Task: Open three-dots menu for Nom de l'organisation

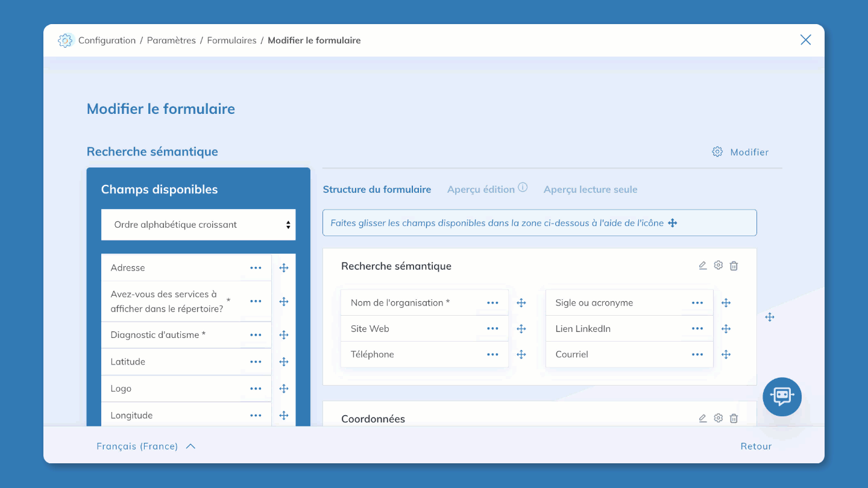Action: tap(492, 303)
